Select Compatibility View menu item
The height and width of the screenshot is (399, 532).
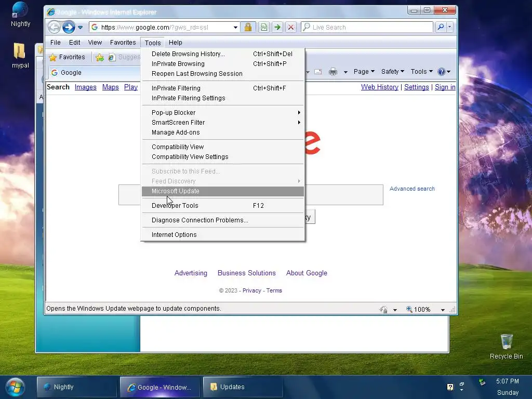222,147
